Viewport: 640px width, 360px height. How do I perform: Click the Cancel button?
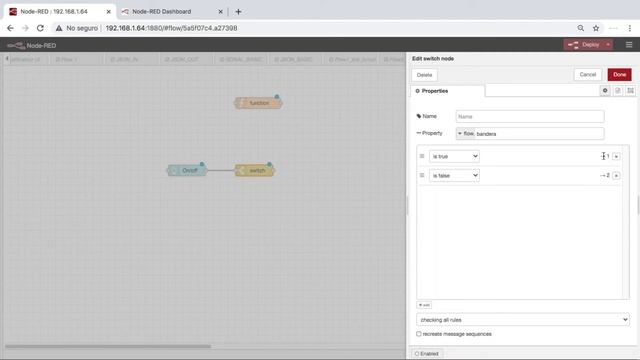pos(588,75)
